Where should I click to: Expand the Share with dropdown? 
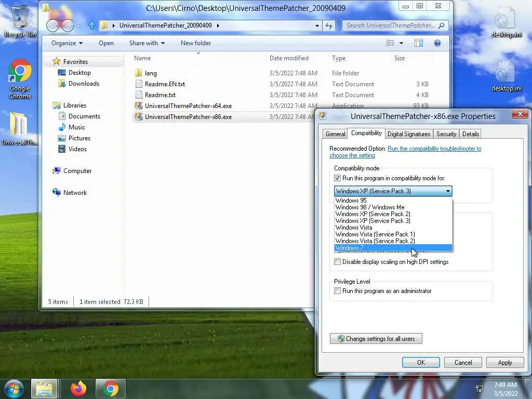click(147, 43)
